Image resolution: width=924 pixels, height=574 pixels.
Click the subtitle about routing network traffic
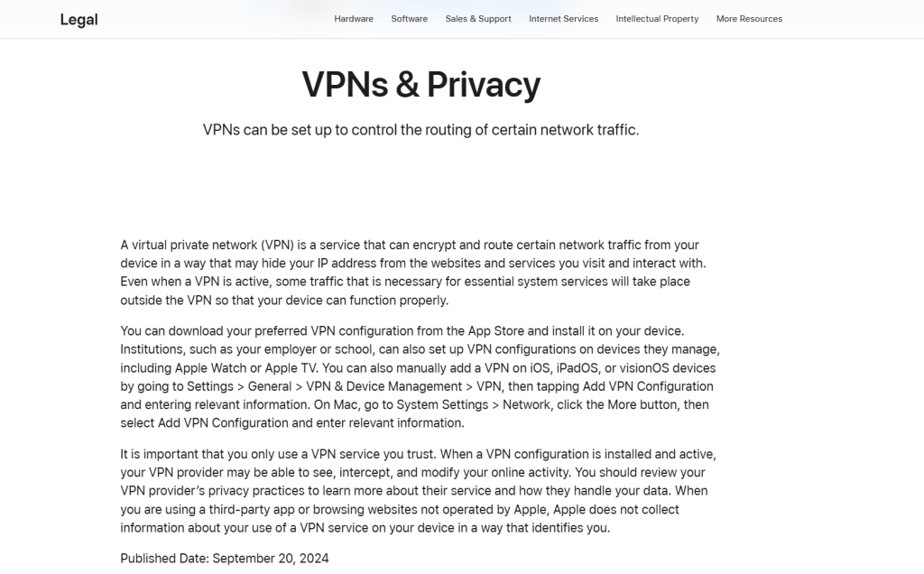click(420, 129)
